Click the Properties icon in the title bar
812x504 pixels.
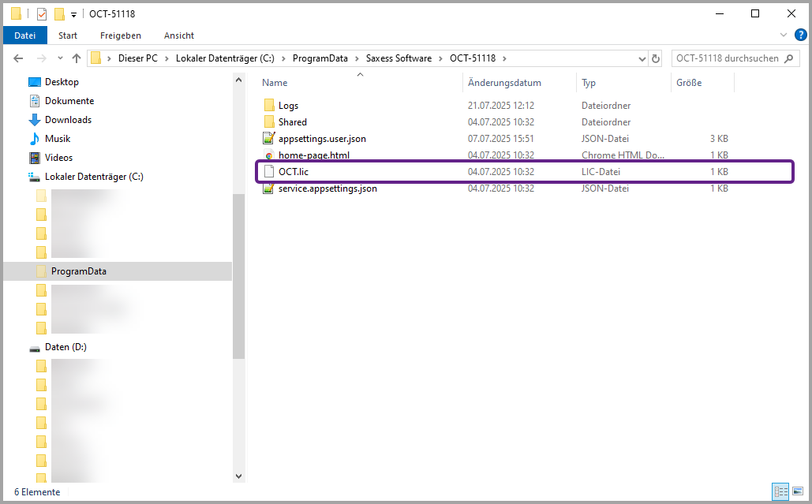(42, 14)
